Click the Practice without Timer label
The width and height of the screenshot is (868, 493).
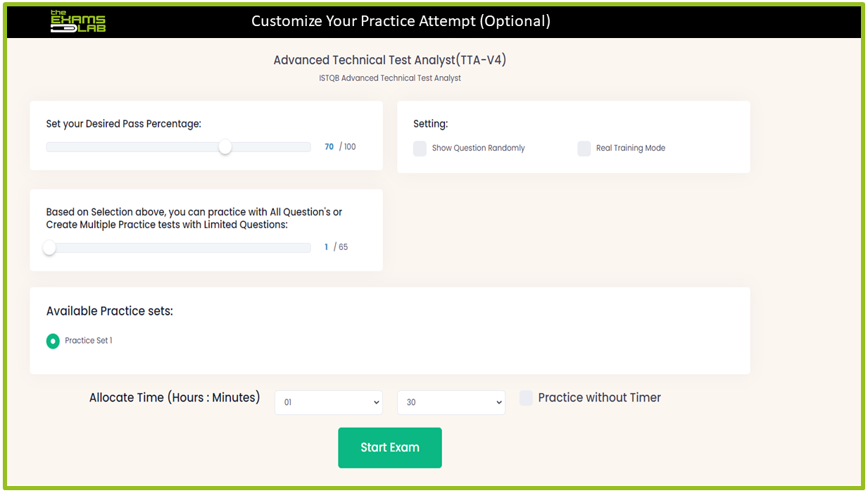pyautogui.click(x=599, y=398)
